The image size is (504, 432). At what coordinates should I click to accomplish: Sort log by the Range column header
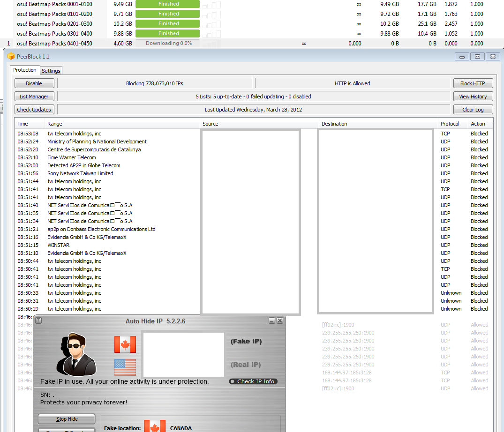click(122, 124)
